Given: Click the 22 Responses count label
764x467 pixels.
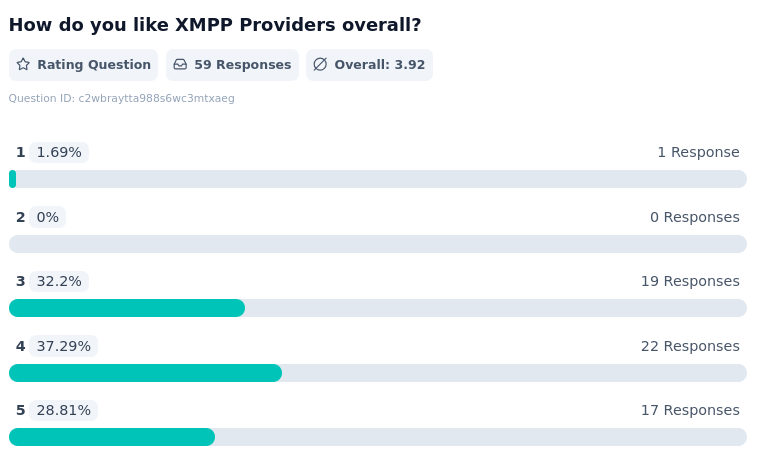Looking at the screenshot, I should [690, 346].
